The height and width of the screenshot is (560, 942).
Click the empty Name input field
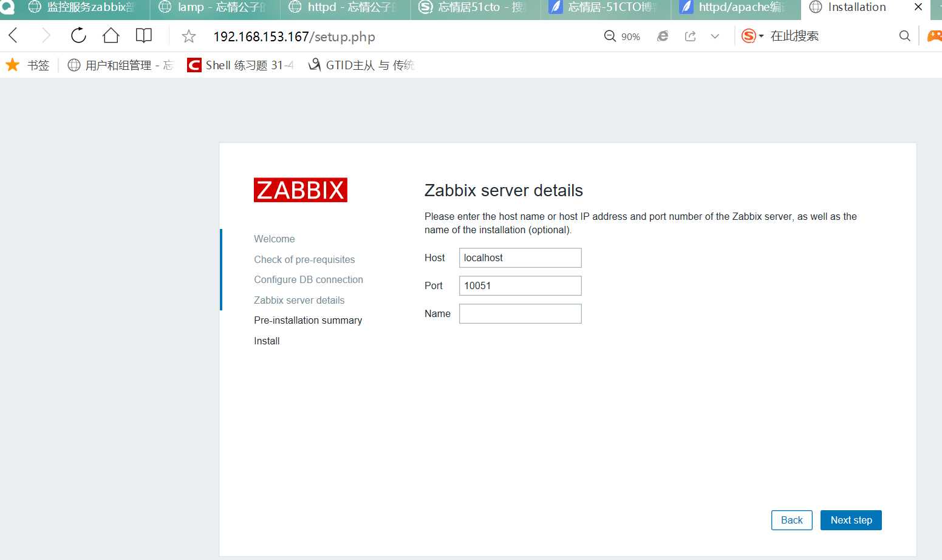point(520,313)
